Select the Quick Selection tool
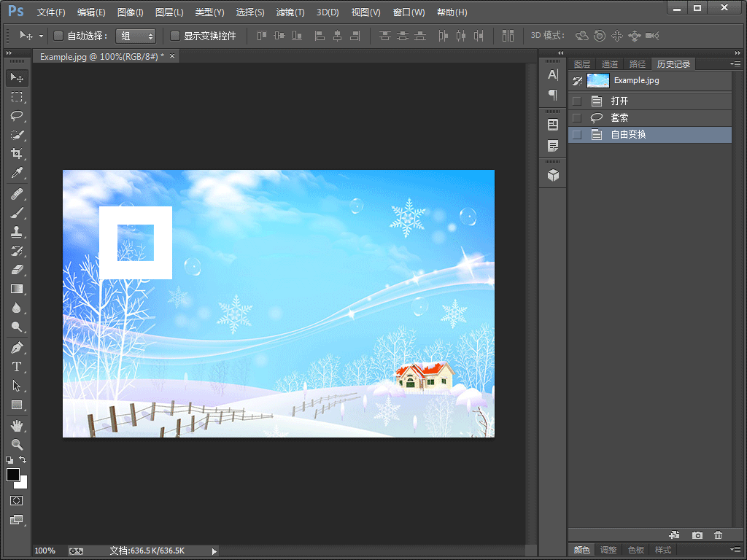Viewport: 747px width, 560px height. click(17, 135)
